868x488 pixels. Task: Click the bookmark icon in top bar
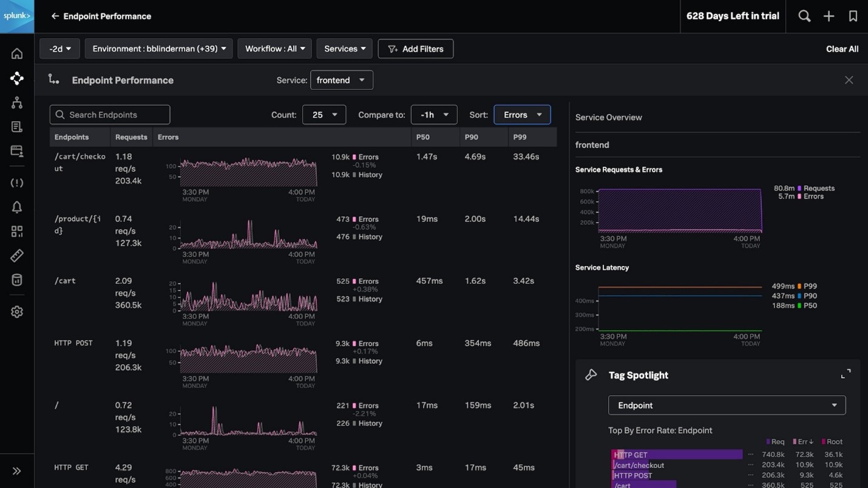[x=853, y=16]
